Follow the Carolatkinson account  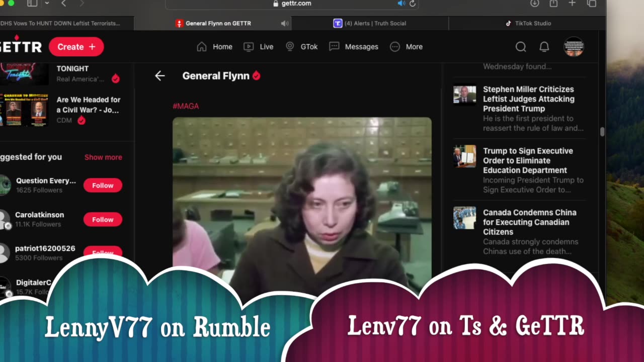[103, 220]
